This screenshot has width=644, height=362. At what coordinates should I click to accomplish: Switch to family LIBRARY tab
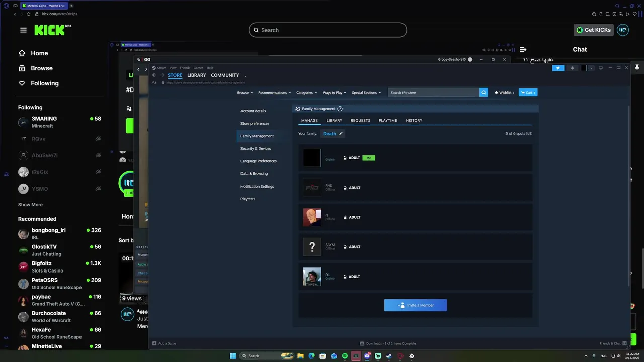tap(334, 121)
